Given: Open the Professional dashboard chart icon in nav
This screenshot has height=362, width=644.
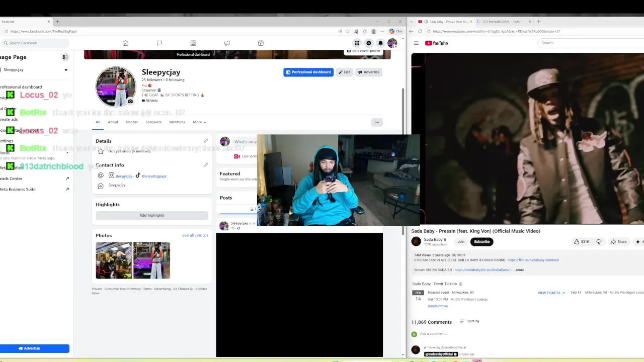Looking at the screenshot, I should point(193,43).
